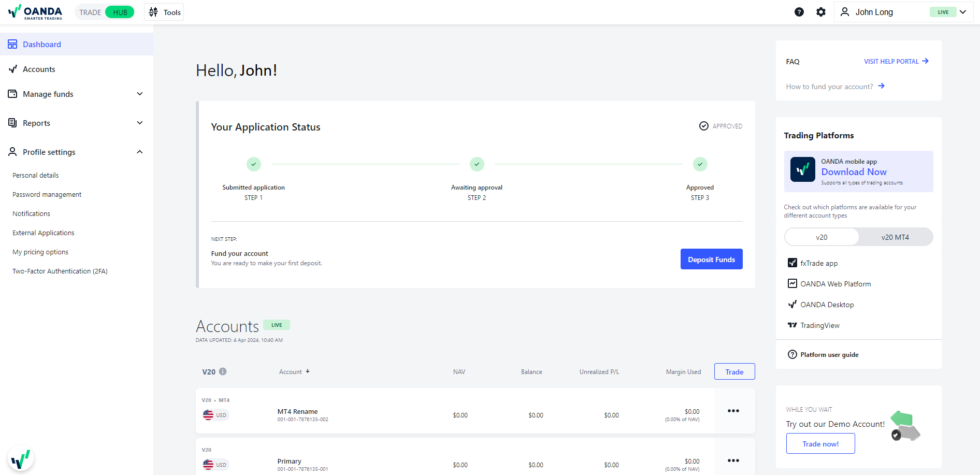Switch to TRADE mode toggle
The height and width of the screenshot is (475, 980).
tap(90, 12)
